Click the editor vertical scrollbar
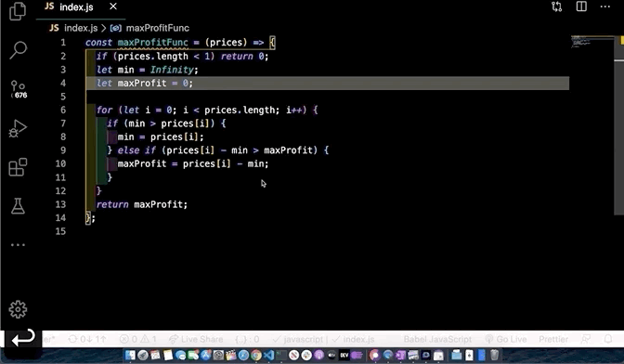This screenshot has width=624, height=364. [x=618, y=125]
